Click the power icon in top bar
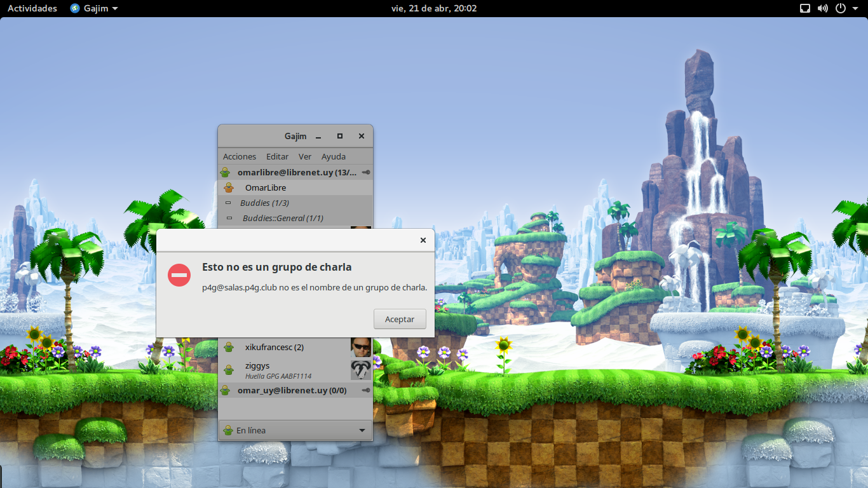The width and height of the screenshot is (868, 488). tap(841, 8)
